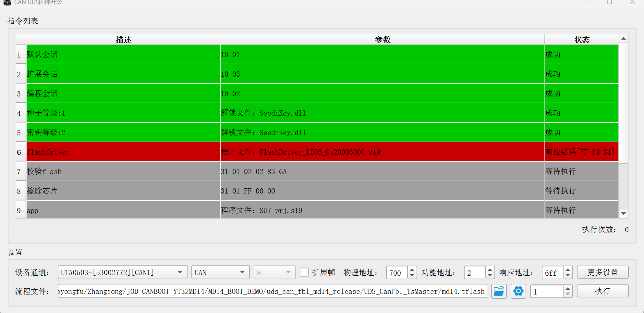
Task: Click the scrollbar up arrow of the command list
Action: [623, 38]
